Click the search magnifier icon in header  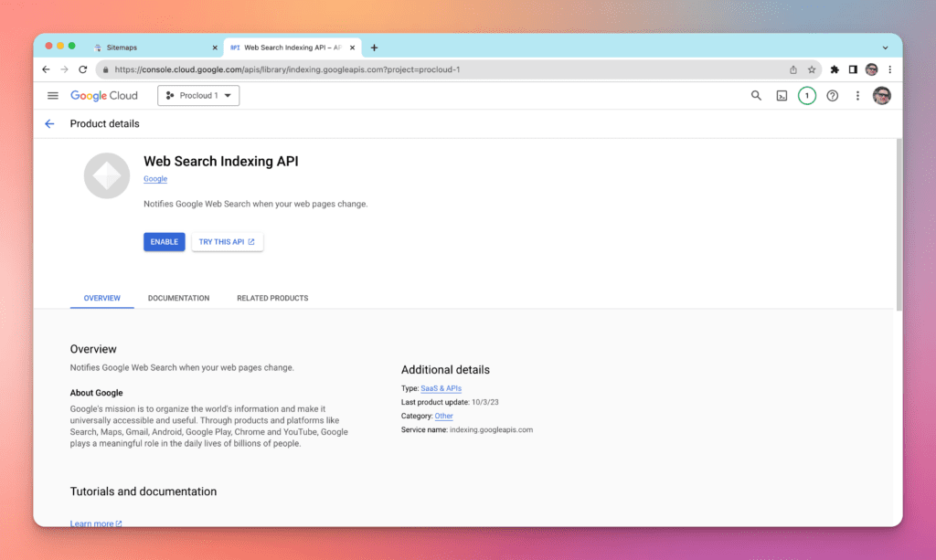[756, 96]
